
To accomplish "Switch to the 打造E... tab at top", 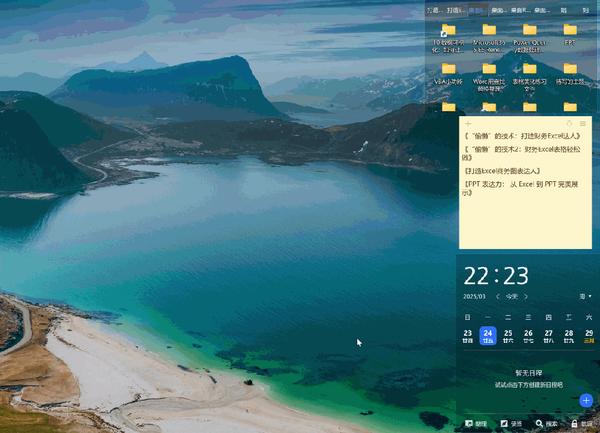I will click(x=455, y=10).
